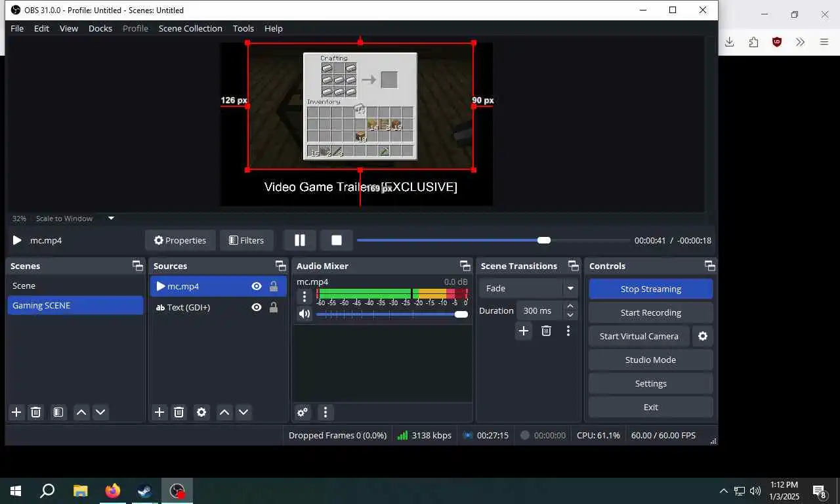Mute the mc.mp4 audio speaker icon
The image size is (840, 504).
point(304,314)
